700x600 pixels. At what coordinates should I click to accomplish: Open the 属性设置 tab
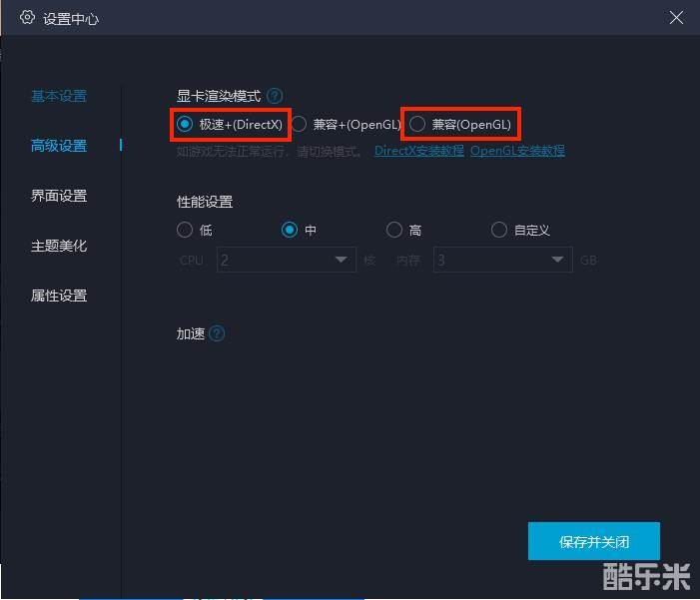pos(59,296)
